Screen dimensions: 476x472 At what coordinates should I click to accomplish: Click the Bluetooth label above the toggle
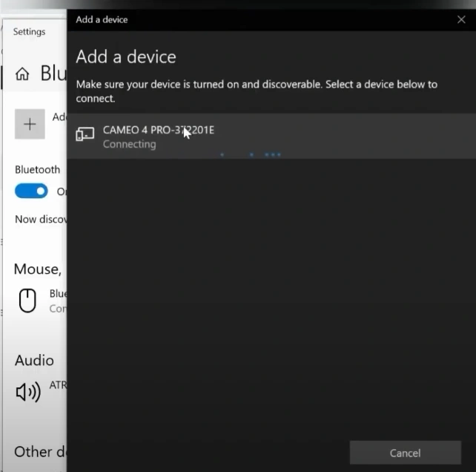coord(37,170)
